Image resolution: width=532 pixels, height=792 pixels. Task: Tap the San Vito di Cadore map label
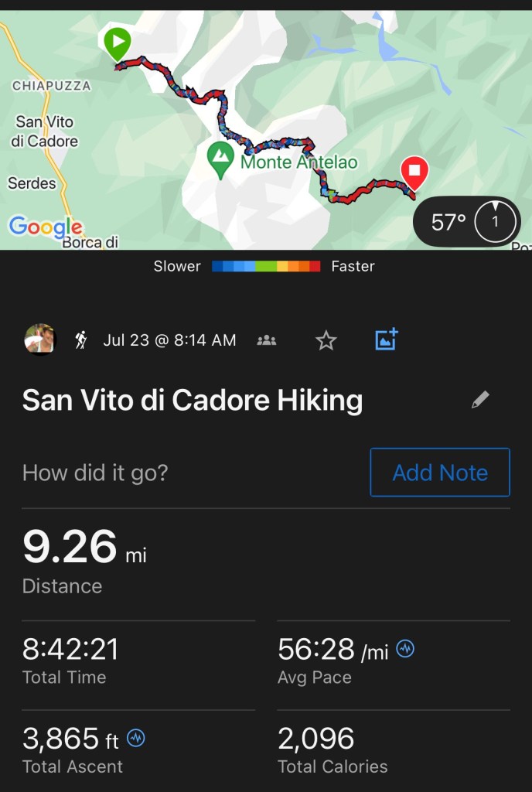click(x=45, y=131)
